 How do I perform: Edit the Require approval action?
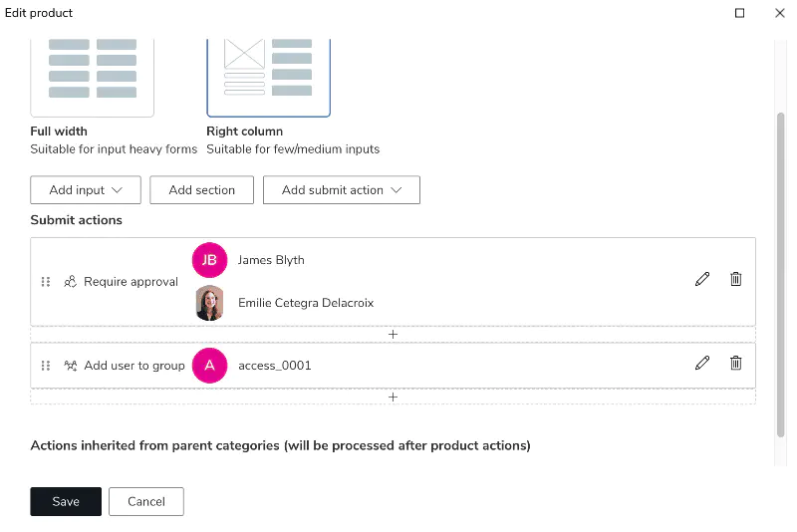[x=702, y=279]
